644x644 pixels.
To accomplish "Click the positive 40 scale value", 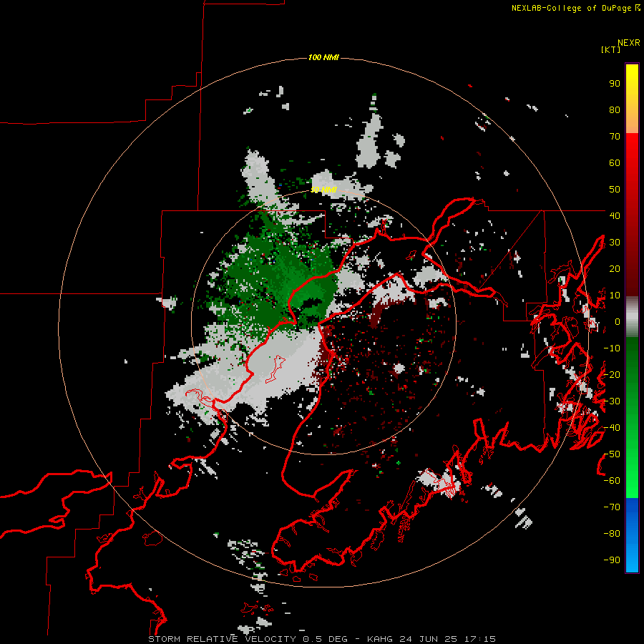I will pos(615,216).
